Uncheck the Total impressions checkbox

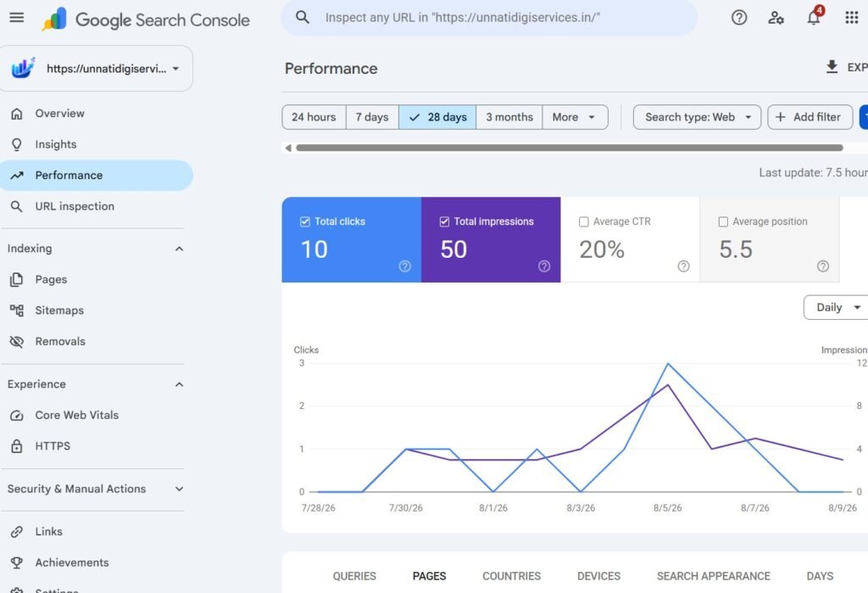pos(444,221)
